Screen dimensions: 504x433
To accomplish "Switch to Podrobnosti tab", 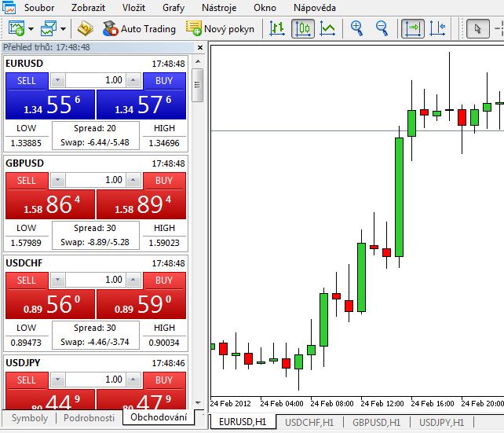I will tap(89, 418).
